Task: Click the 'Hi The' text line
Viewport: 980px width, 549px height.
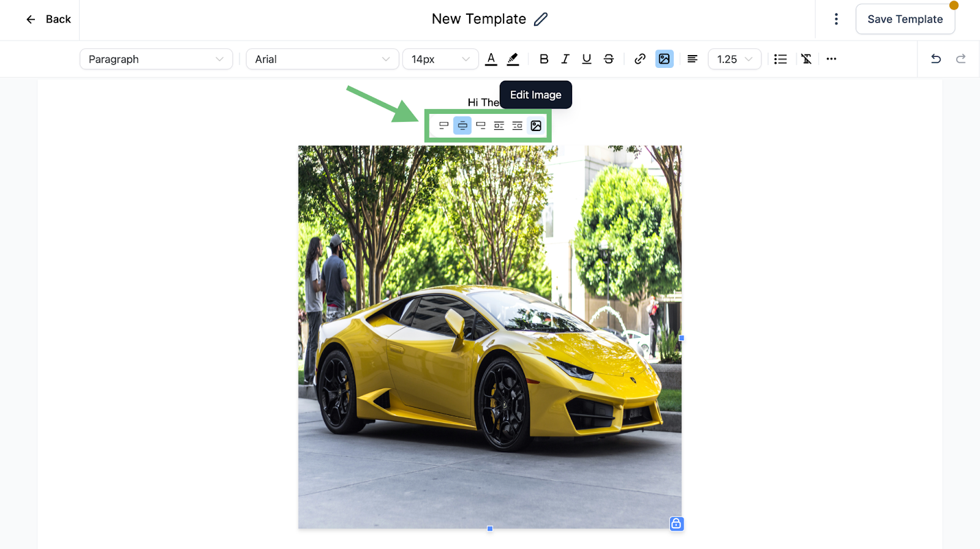Action: [x=483, y=102]
